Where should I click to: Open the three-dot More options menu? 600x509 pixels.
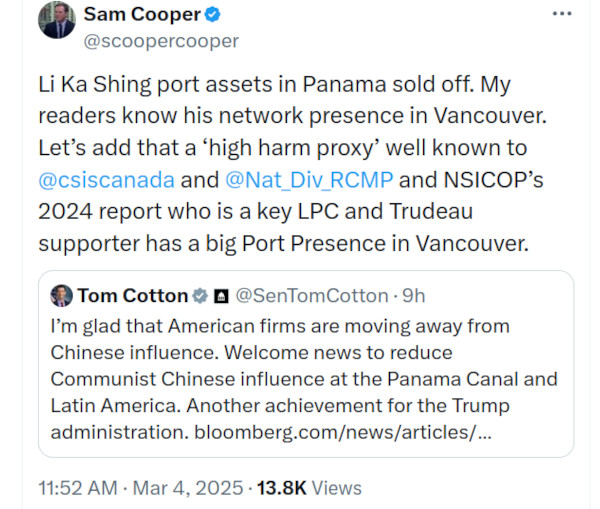point(562,15)
